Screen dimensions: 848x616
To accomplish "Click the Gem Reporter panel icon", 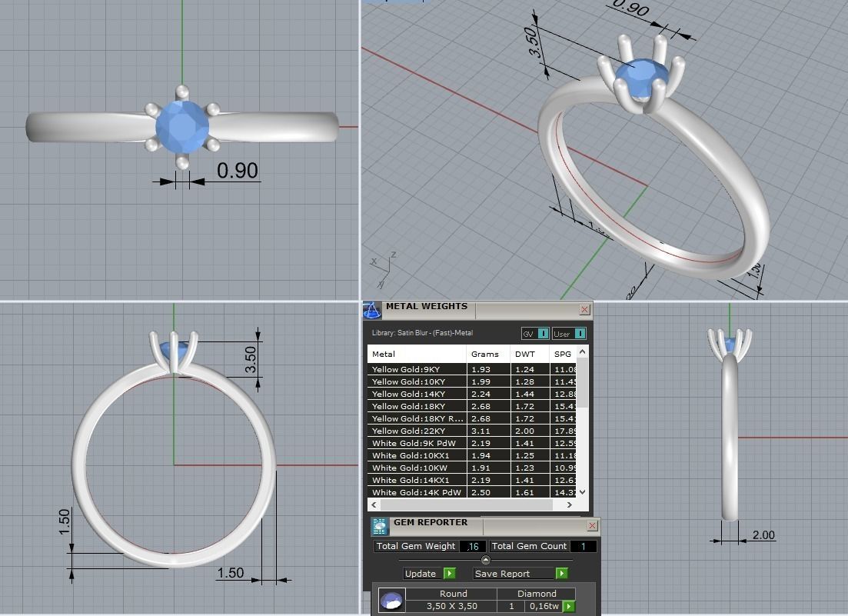I will click(380, 526).
